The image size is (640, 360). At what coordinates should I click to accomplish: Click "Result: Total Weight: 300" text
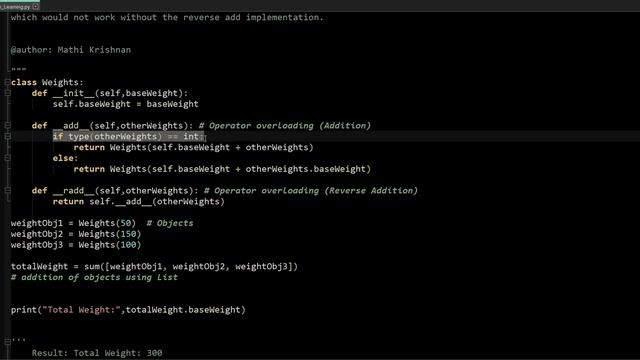click(x=97, y=353)
